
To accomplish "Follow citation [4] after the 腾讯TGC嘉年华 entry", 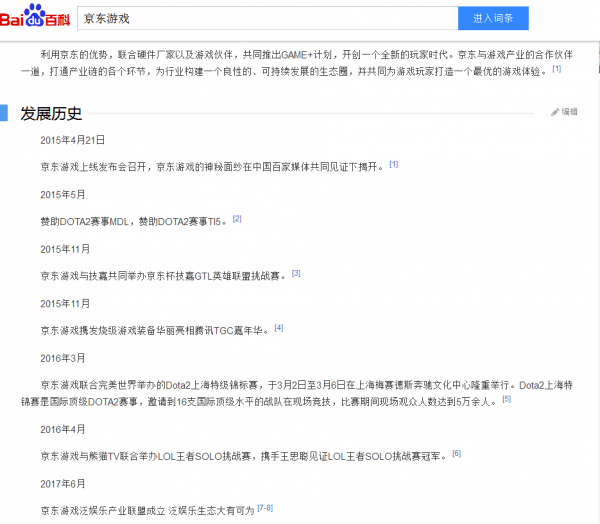I will tap(279, 327).
